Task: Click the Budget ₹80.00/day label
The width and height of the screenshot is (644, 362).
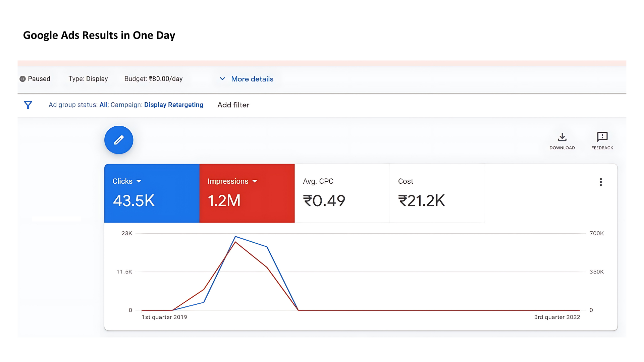Action: click(153, 79)
